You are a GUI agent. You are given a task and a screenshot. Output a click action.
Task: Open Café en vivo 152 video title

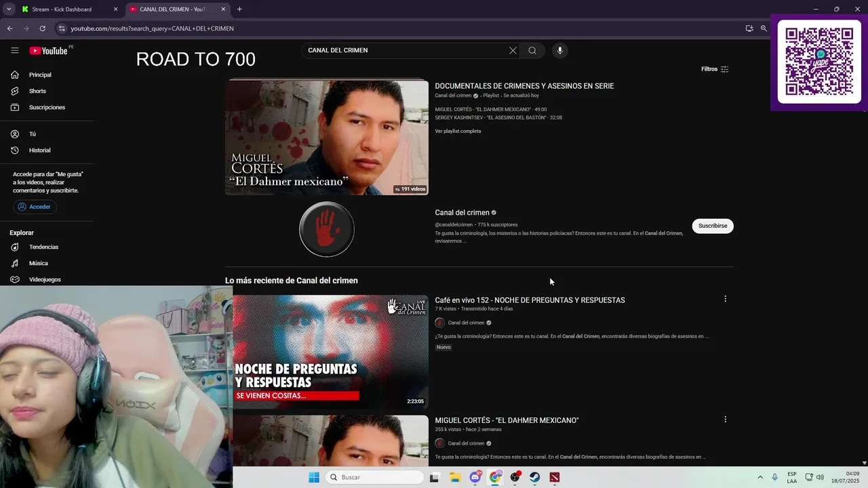coord(530,300)
